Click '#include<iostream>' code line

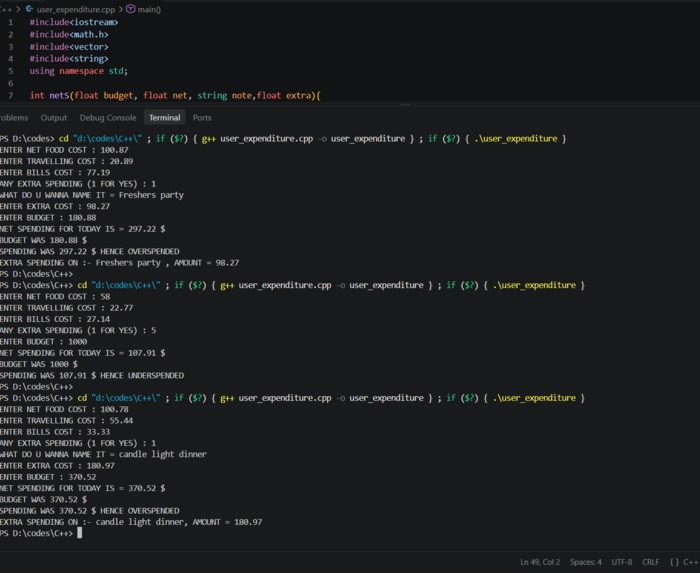[x=74, y=22]
